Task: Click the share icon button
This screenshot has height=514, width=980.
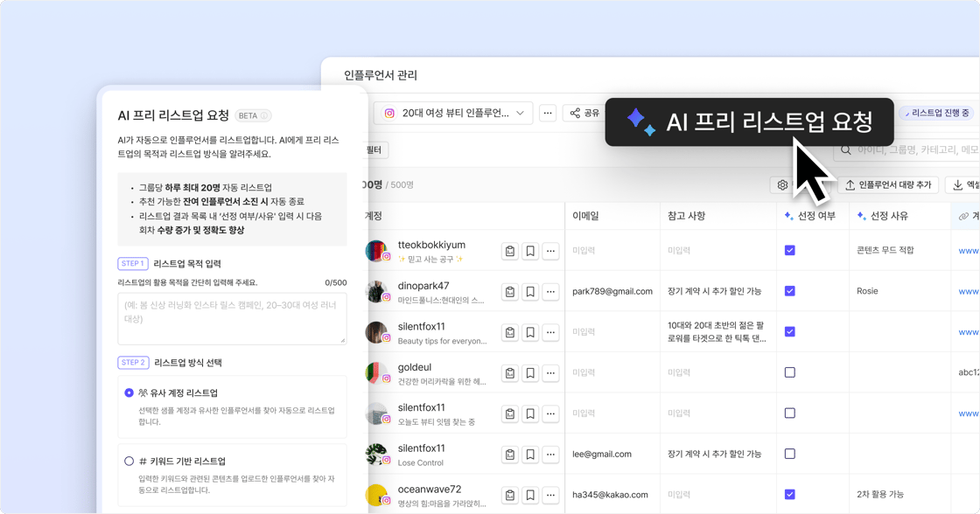Action: pyautogui.click(x=584, y=113)
